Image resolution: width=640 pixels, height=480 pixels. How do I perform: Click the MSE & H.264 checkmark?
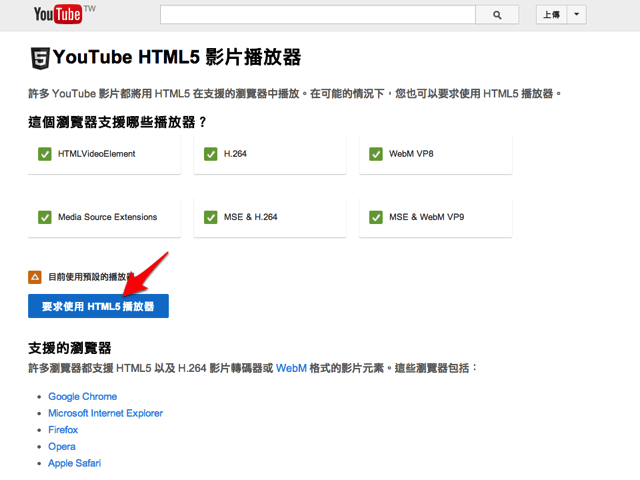tap(211, 217)
